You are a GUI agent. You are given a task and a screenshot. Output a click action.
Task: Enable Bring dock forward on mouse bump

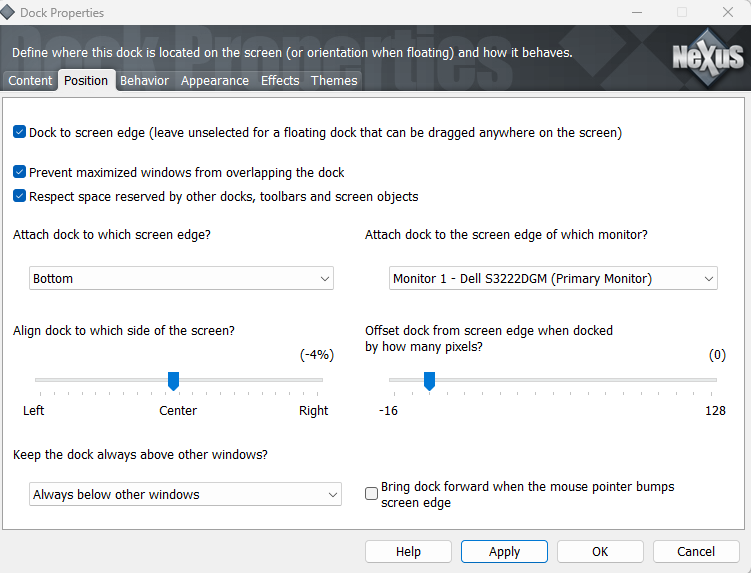(x=372, y=494)
